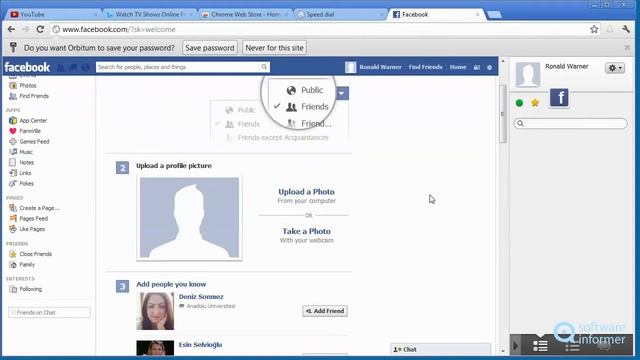Click the Save password button
The width and height of the screenshot is (640, 360).
point(210,48)
